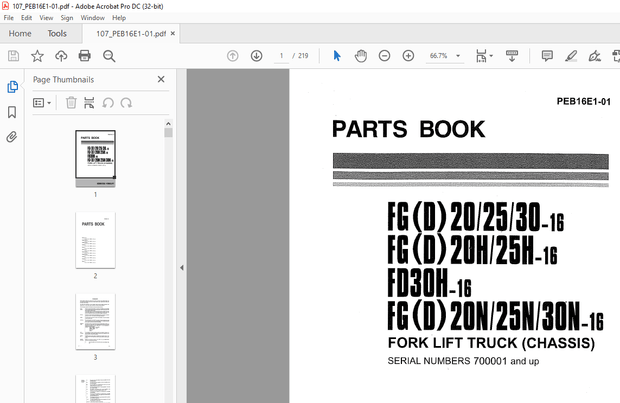Open the zoom level 66.7% dropdown
The image size is (620, 403).
tap(458, 56)
